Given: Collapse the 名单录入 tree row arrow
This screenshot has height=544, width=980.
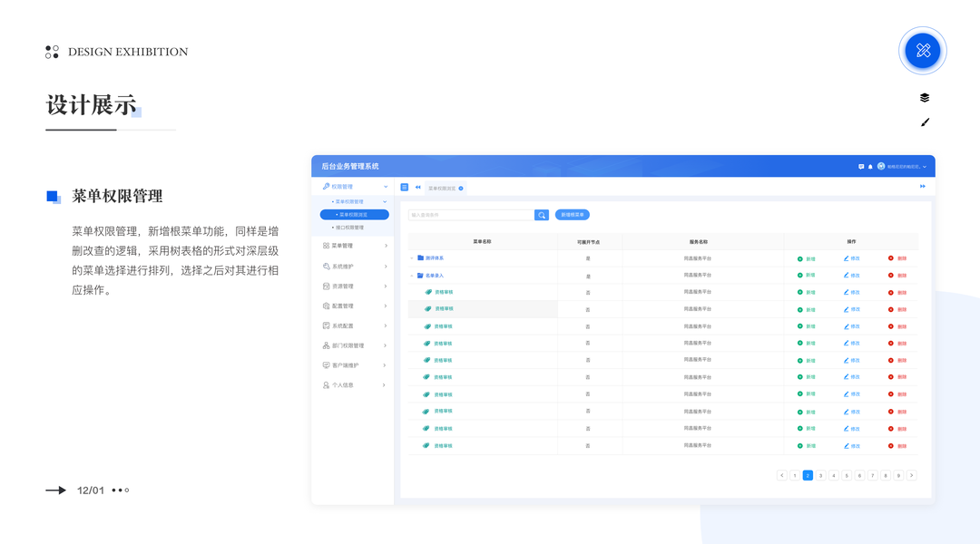Looking at the screenshot, I should pos(412,276).
